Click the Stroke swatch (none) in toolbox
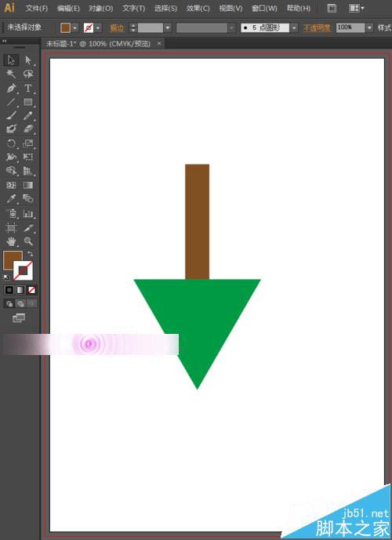This screenshot has height=540, width=392. click(23, 270)
